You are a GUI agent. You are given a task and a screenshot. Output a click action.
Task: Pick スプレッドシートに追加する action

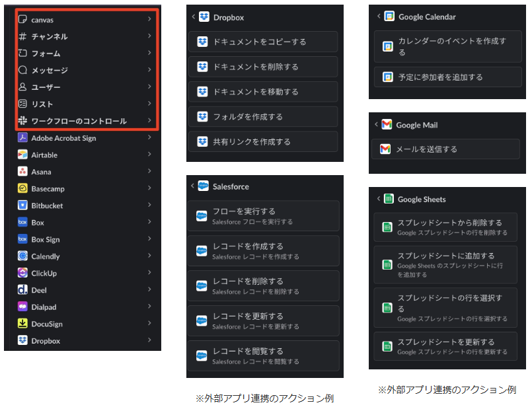pos(445,264)
